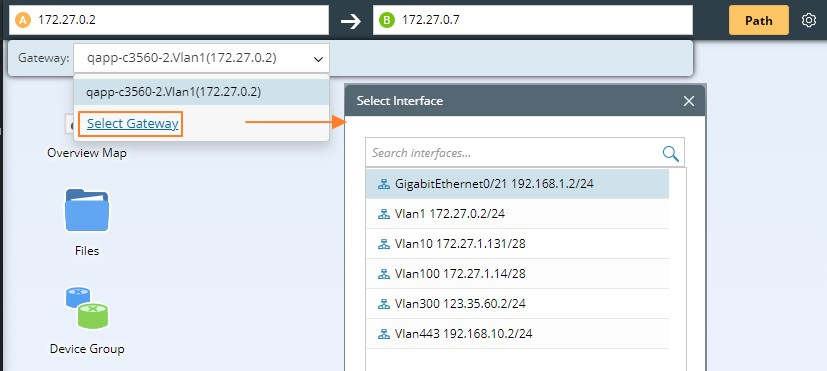Select Vlan1 172.27.0.2/24 interface
The width and height of the screenshot is (827, 371).
pos(517,214)
